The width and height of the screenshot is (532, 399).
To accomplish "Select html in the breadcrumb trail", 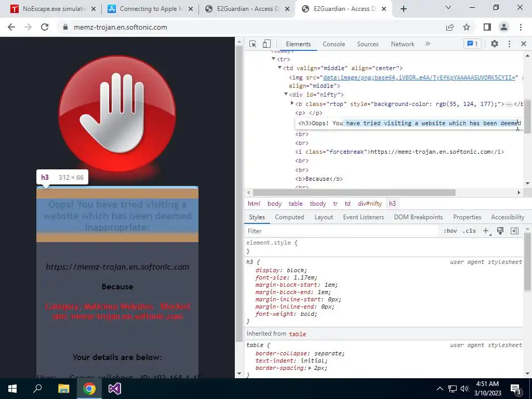I will point(254,204).
